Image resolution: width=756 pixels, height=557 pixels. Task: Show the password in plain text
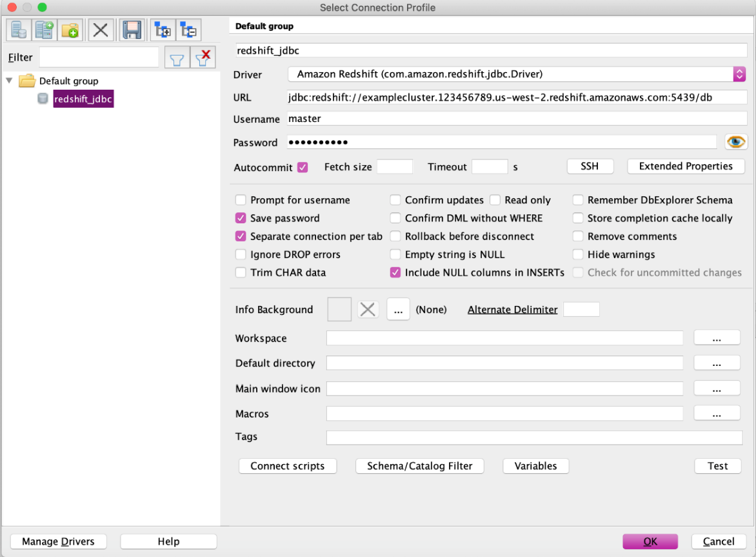click(x=736, y=141)
